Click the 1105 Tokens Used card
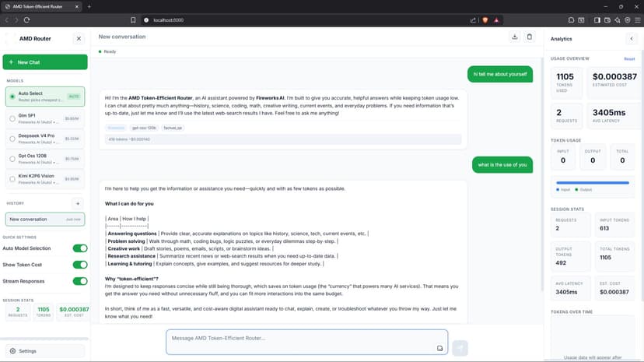The height and width of the screenshot is (362, 644). click(566, 83)
